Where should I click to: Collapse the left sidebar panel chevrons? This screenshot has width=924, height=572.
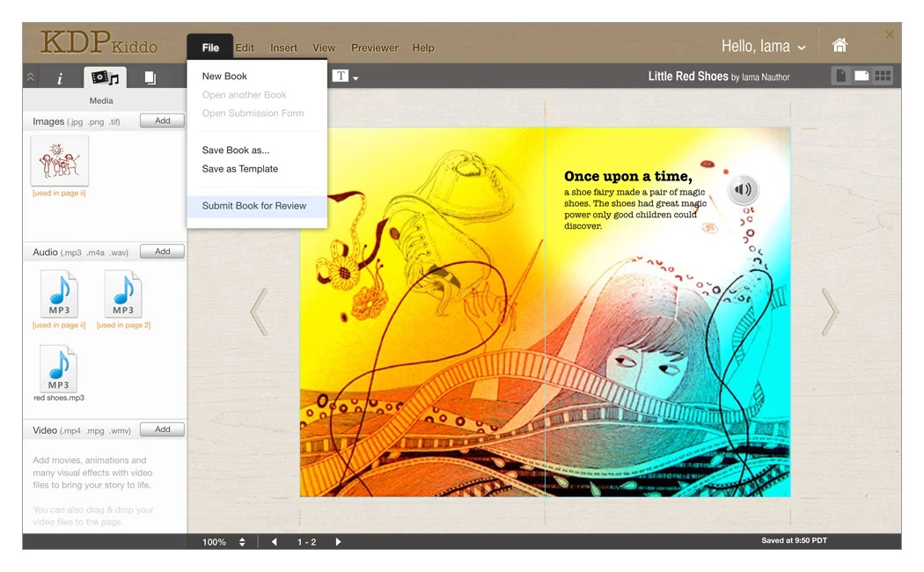[31, 77]
